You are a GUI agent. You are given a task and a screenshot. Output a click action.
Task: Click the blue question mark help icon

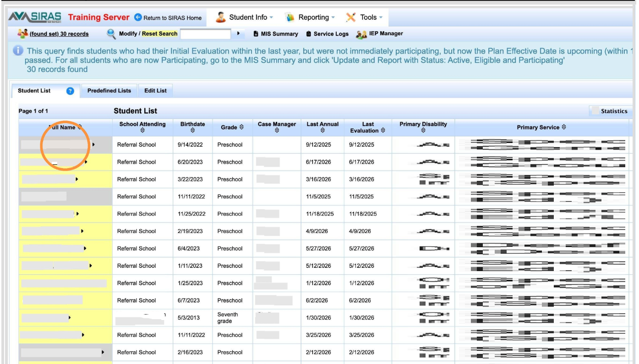click(70, 91)
